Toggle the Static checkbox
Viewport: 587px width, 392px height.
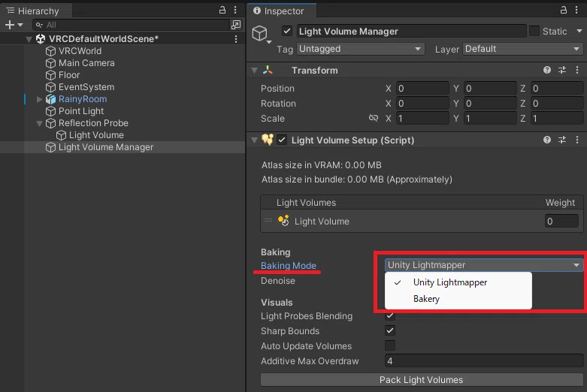click(534, 31)
